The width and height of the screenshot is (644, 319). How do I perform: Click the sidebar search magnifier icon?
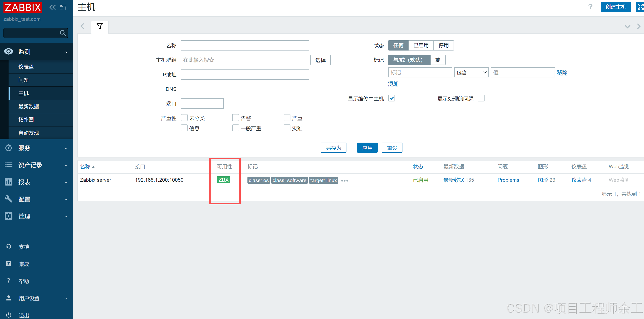[x=63, y=33]
